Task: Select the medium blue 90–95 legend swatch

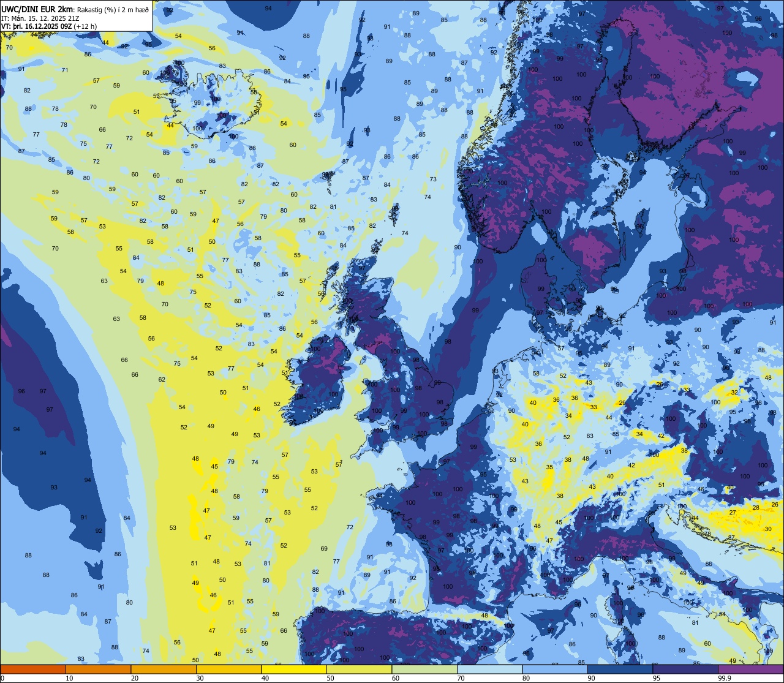Action: 620,669
